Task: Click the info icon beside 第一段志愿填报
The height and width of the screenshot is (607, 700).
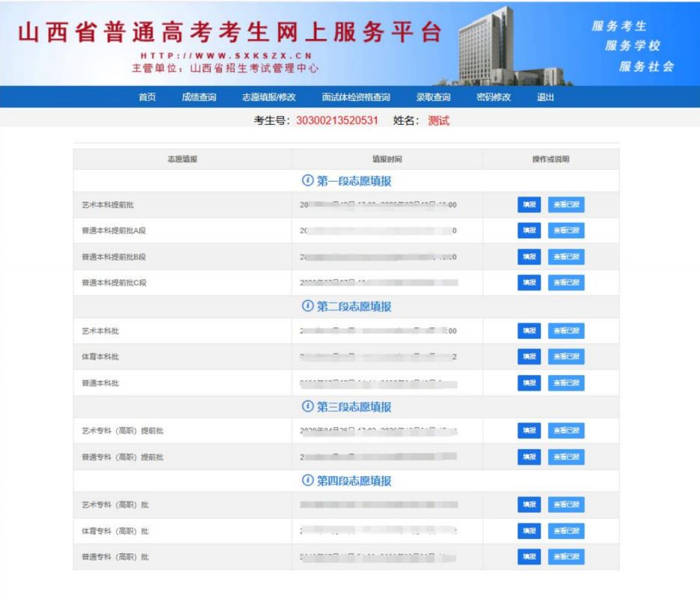Action: pyautogui.click(x=307, y=180)
